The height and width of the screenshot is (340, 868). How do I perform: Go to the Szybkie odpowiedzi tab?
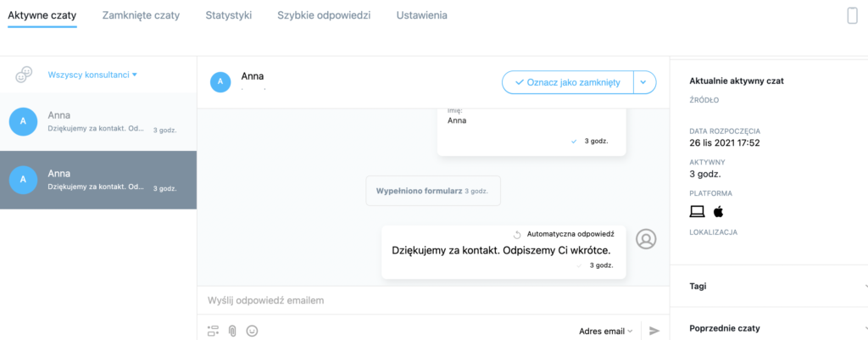pyautogui.click(x=324, y=15)
